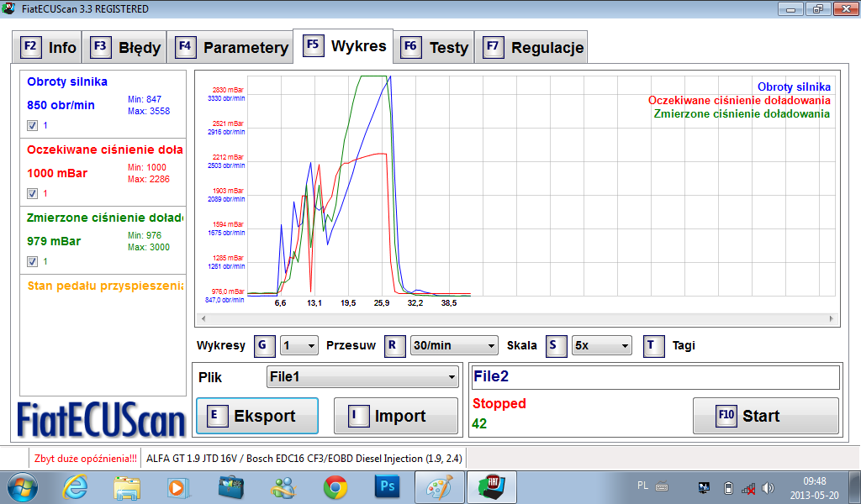Image resolution: width=861 pixels, height=504 pixels.
Task: Launch Internet Explorer from the taskbar
Action: click(76, 487)
